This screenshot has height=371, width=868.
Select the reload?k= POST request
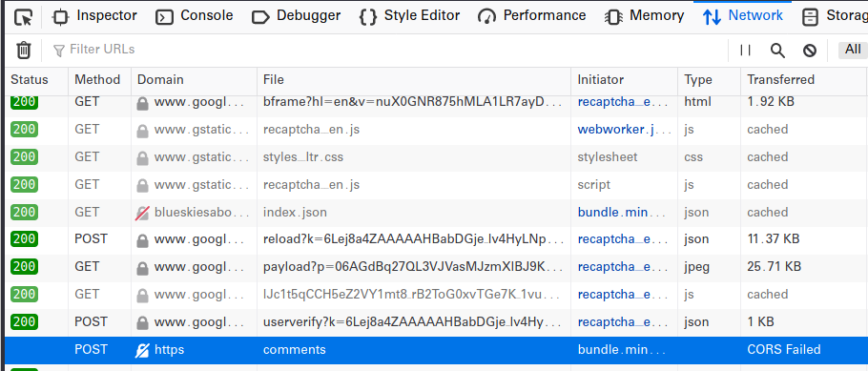tap(436, 239)
